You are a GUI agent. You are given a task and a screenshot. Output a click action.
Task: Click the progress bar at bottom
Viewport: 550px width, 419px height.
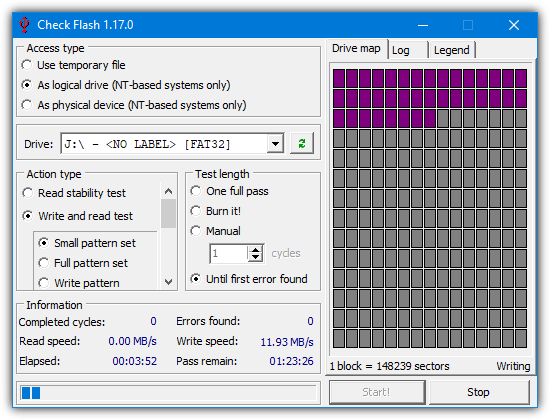[168, 393]
